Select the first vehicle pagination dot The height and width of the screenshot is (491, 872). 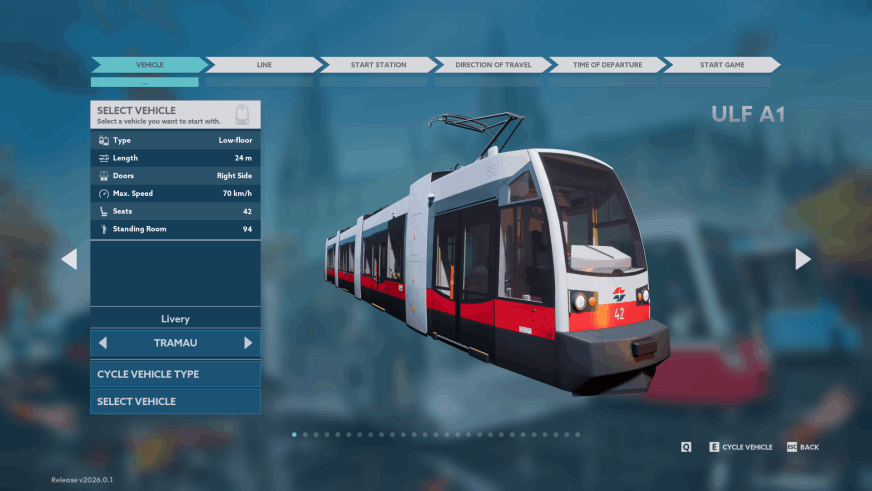point(294,435)
